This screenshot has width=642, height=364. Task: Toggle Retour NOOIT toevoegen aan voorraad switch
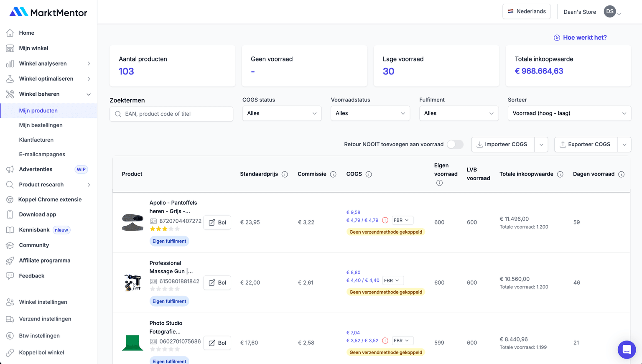pos(455,145)
